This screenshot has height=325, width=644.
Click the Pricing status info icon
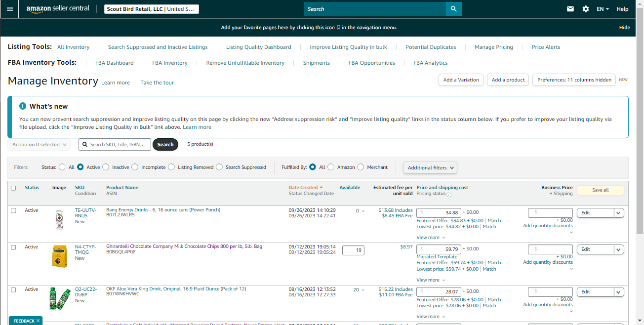[x=449, y=194]
